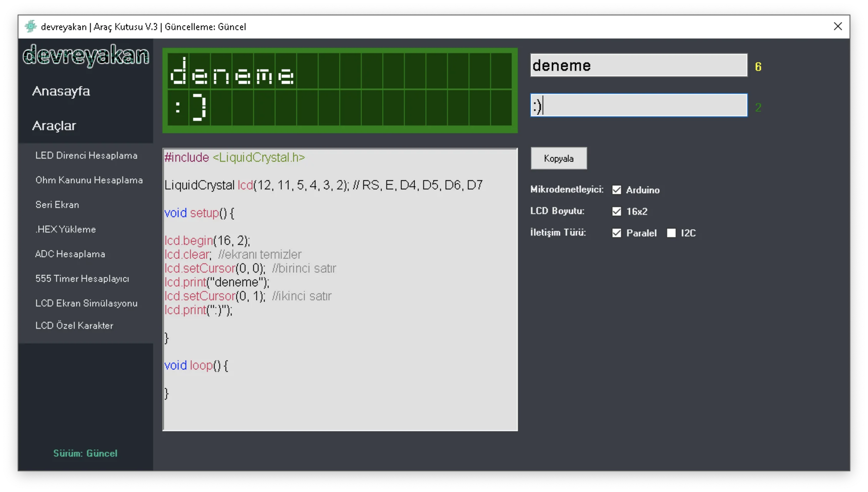Click inside the generated LiquidCrystal code area
This screenshot has width=868, height=492.
(x=340, y=290)
